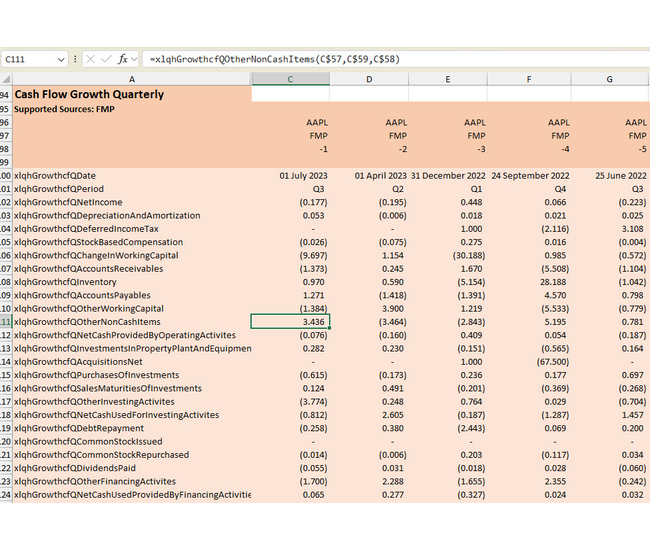
Task: Click the xlqhGrowthcfQAccountsReceivables label
Action: coord(89,269)
